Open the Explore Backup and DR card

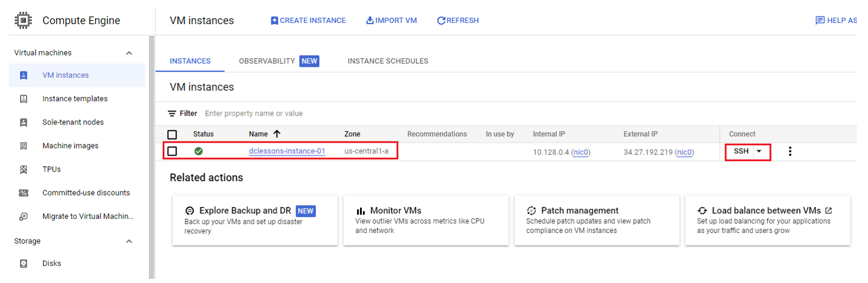(x=255, y=221)
